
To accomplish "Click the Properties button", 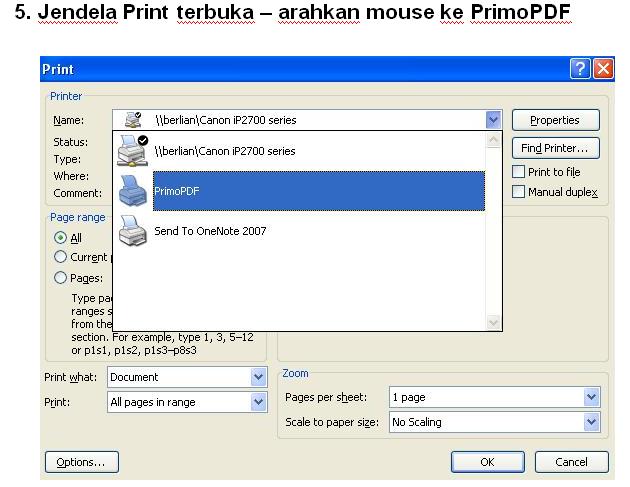I will click(x=556, y=120).
